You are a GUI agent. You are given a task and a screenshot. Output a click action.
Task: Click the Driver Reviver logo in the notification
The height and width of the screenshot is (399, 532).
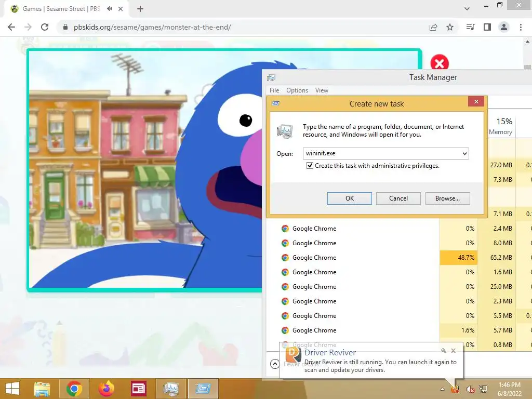click(x=293, y=355)
